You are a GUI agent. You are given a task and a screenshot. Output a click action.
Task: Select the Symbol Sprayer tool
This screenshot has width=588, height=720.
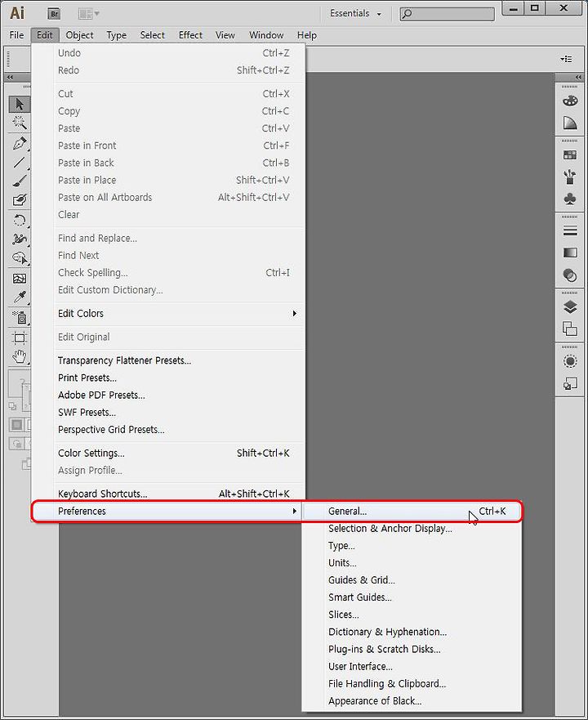pos(20,317)
